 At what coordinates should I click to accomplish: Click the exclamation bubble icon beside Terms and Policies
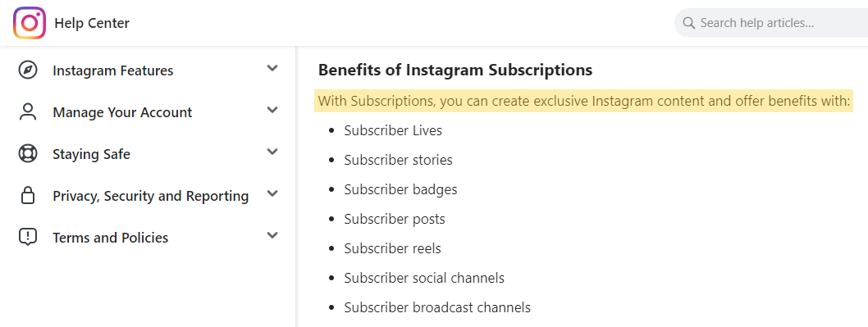[28, 238]
